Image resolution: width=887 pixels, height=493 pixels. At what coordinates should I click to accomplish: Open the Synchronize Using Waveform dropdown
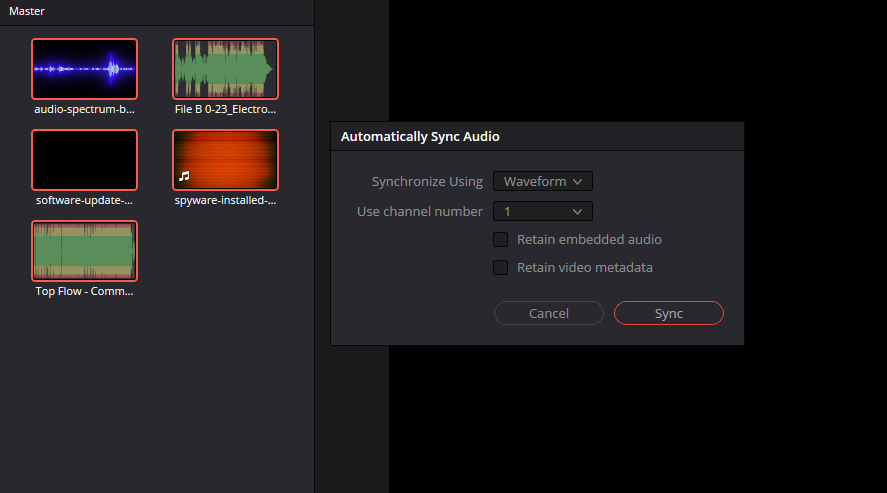542,181
